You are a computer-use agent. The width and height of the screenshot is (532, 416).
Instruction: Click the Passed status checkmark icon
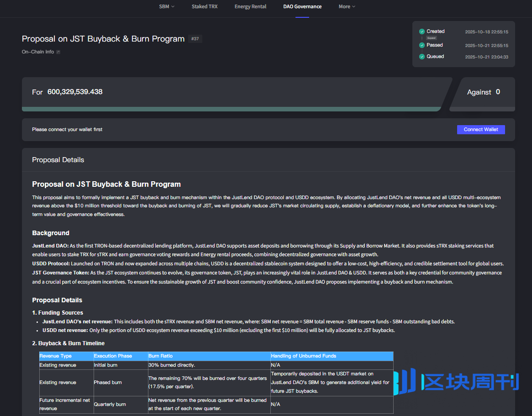pos(422,45)
